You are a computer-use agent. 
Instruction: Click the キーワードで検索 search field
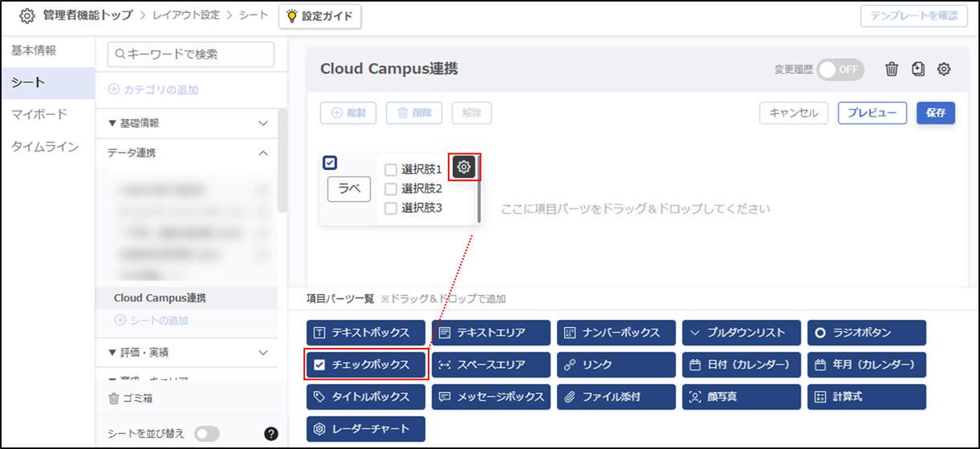click(x=191, y=55)
